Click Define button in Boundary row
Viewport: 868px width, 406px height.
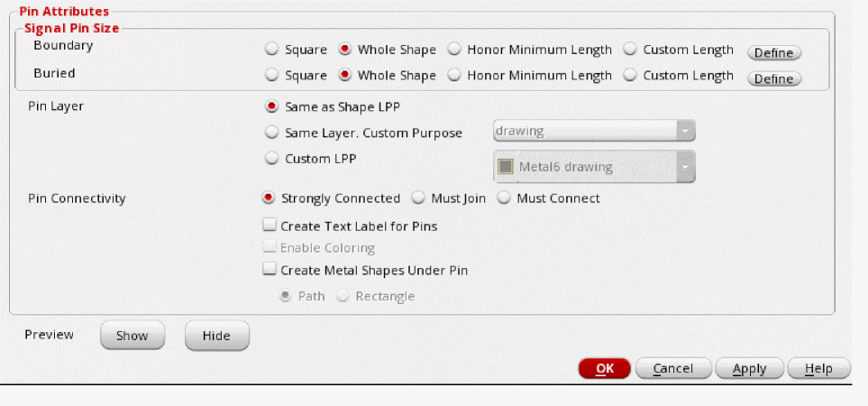pos(773,52)
